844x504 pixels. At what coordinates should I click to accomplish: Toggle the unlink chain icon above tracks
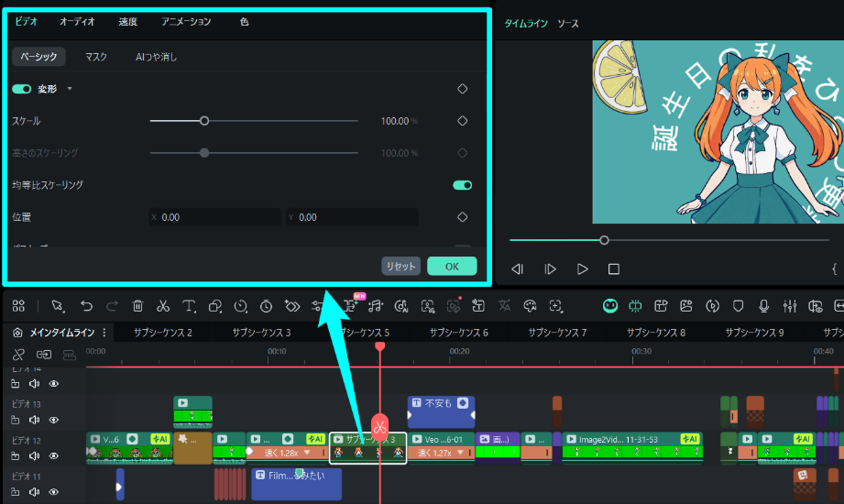pos(18,355)
